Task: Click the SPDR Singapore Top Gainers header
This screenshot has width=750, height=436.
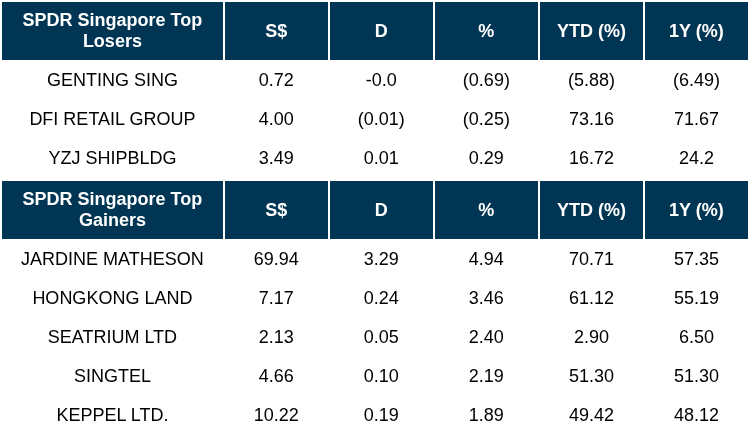Action: pos(112,210)
